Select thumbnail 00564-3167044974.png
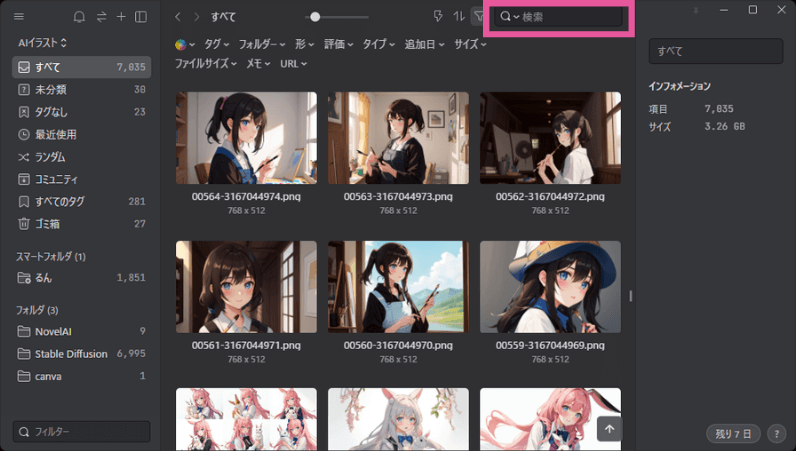Screen dimensions: 796x451 pyautogui.click(x=246, y=138)
